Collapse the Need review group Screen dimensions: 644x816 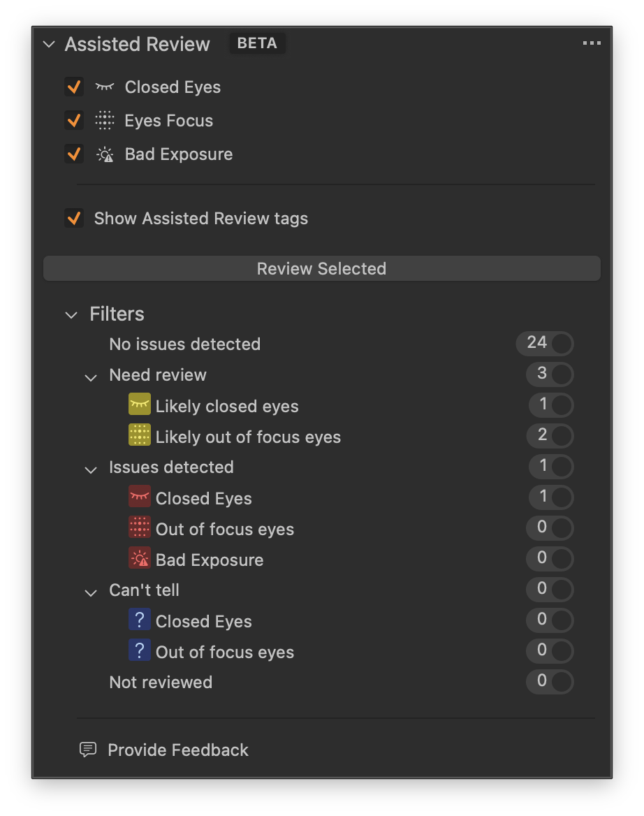tap(91, 378)
